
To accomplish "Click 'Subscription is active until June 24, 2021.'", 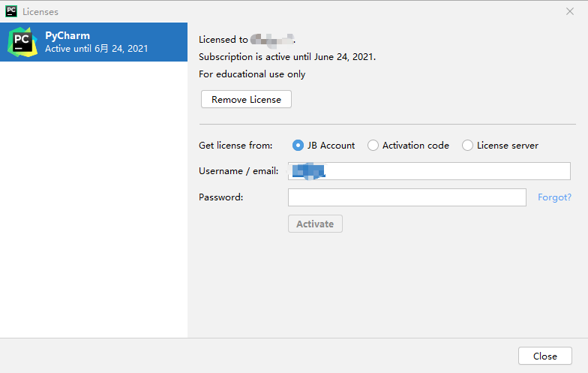I will (x=287, y=57).
